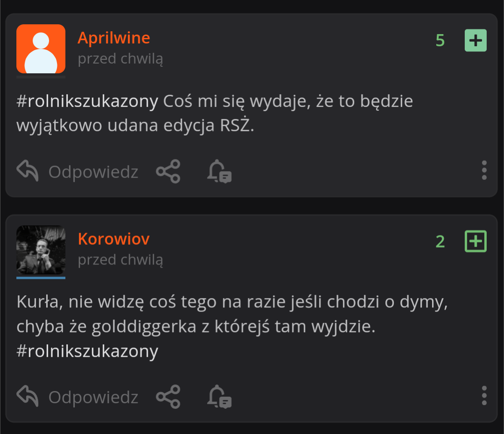Upvote Korowiov's post with the plus button

point(476,241)
